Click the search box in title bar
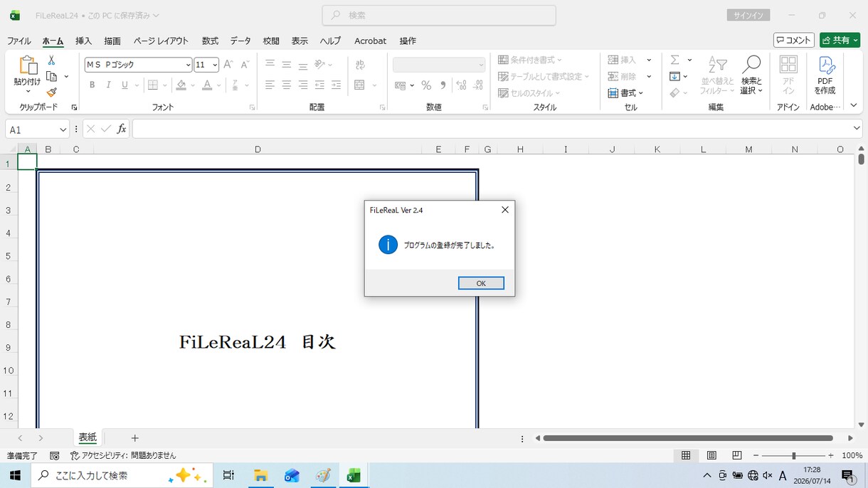The width and height of the screenshot is (868, 488). [x=439, y=15]
